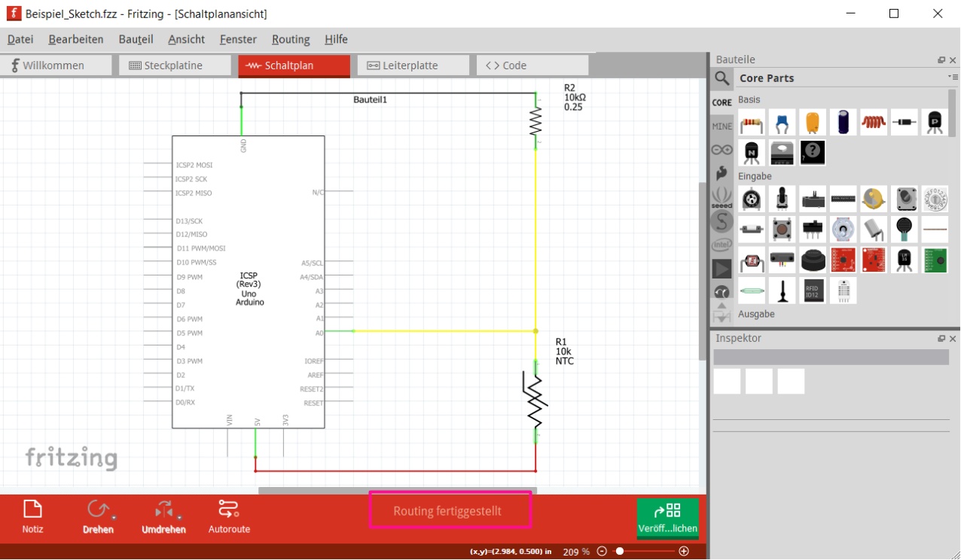Switch to Code tab

(x=532, y=65)
